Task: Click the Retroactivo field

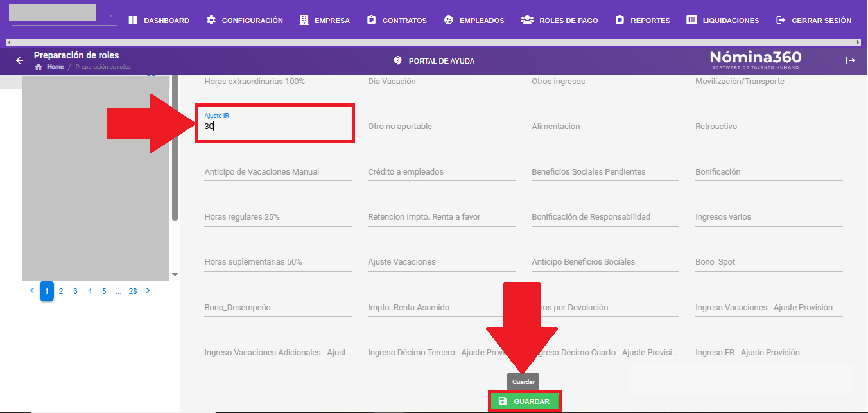Action: click(x=769, y=127)
